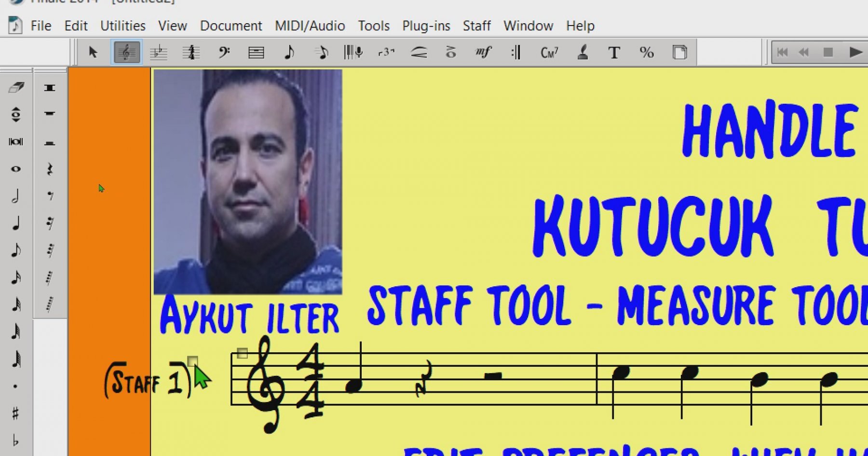Activate the Staff tool
The width and height of the screenshot is (868, 456).
(x=127, y=52)
